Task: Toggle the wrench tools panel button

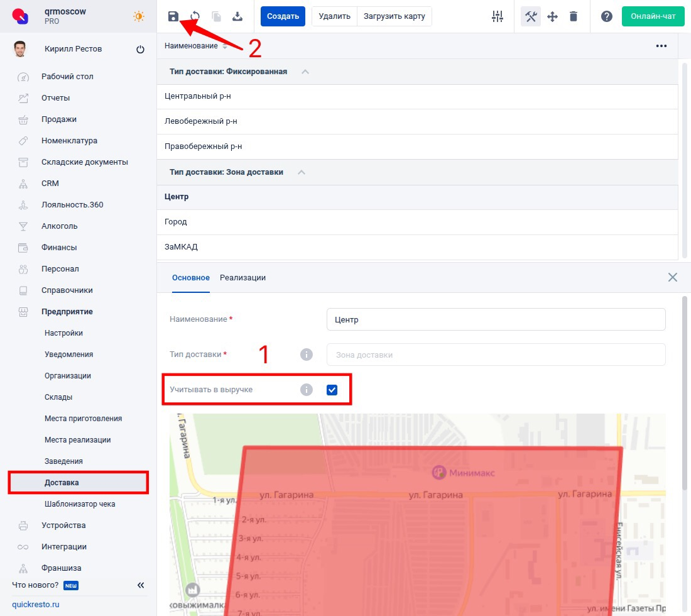Action: (x=531, y=16)
